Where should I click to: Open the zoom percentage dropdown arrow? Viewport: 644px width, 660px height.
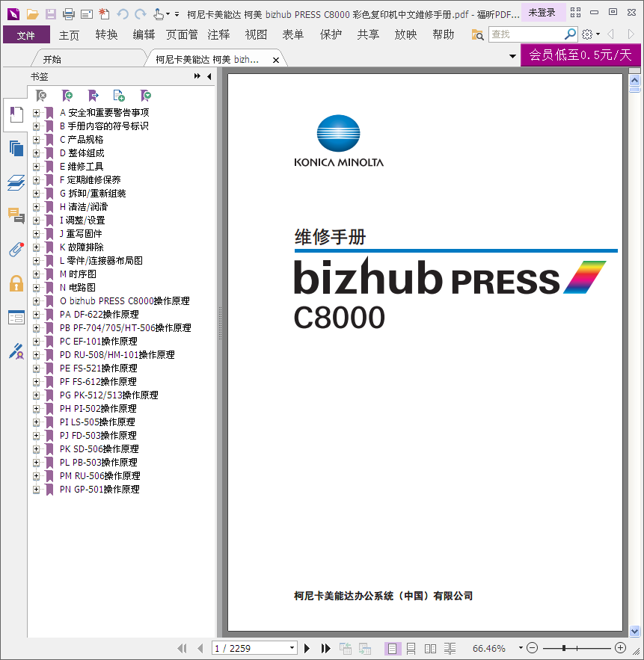[521, 648]
